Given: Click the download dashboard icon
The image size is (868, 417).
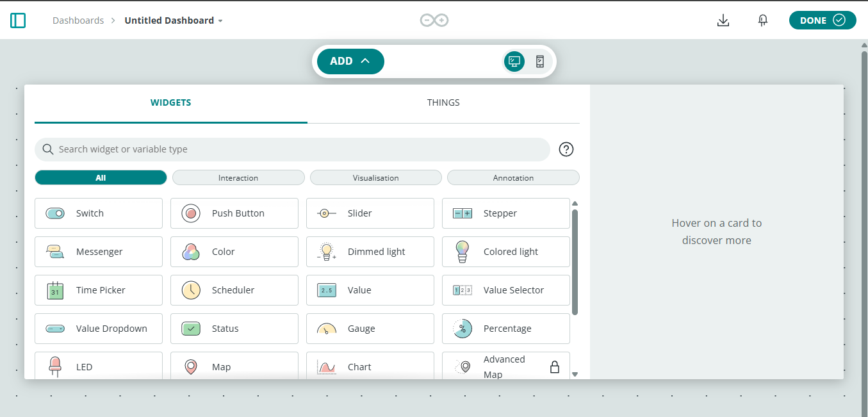Looking at the screenshot, I should tap(723, 20).
